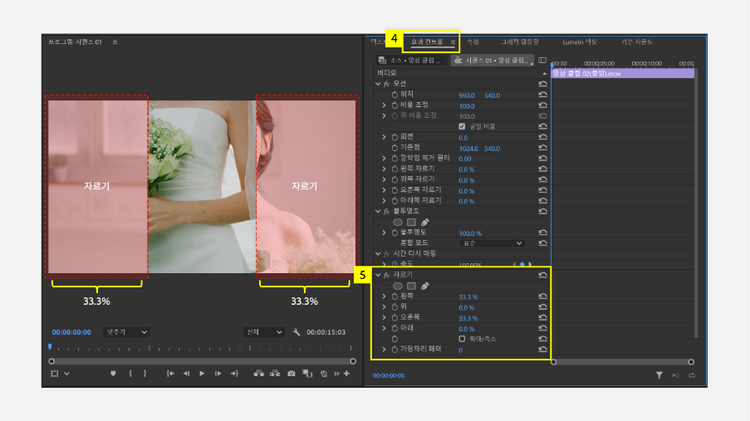Enable the 확대/축소 checkbox
This screenshot has height=421, width=750.
462,339
